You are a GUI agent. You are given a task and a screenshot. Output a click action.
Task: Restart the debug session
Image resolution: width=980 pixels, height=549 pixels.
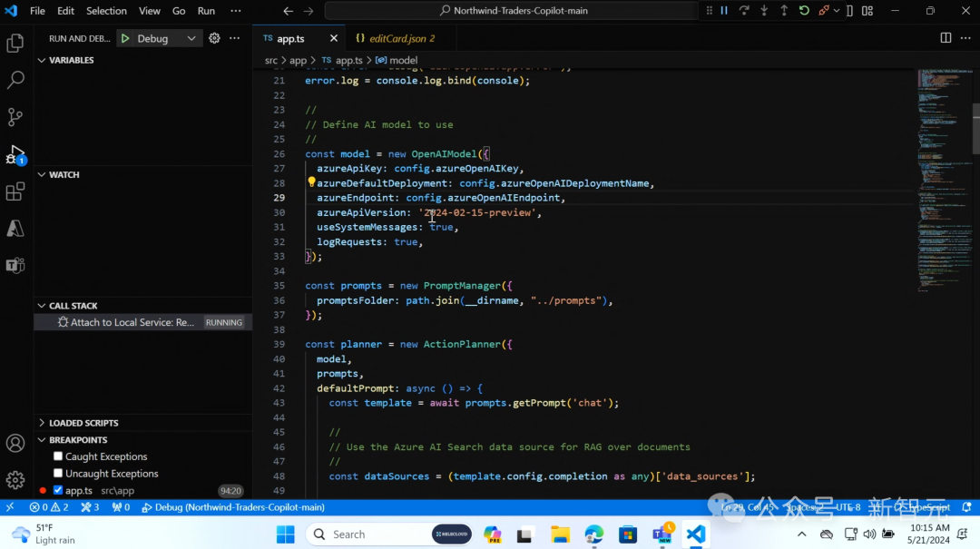coord(804,11)
